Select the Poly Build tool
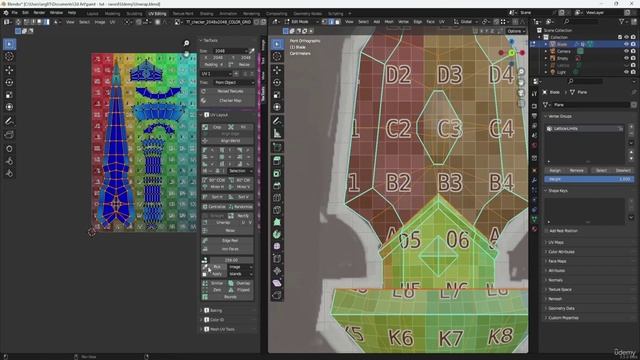This screenshot has width=640, height=360. (277, 222)
